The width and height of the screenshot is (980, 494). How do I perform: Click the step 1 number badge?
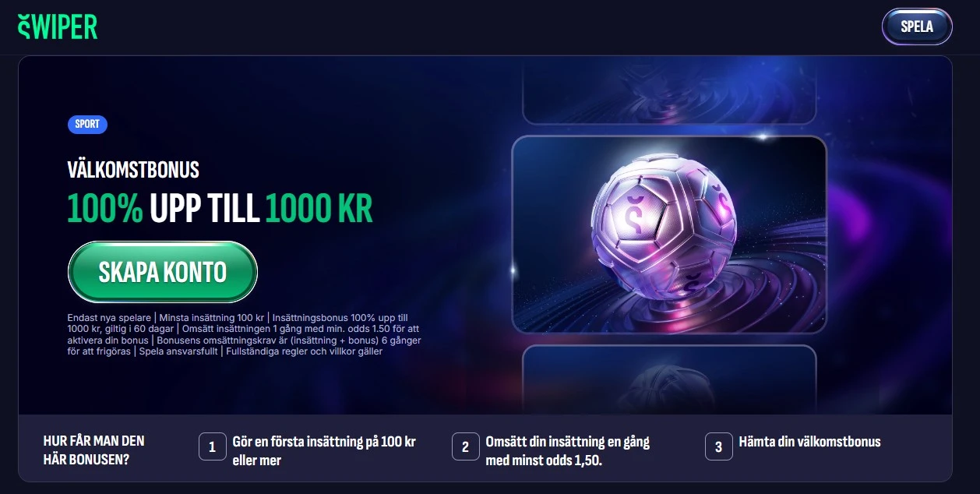point(212,447)
